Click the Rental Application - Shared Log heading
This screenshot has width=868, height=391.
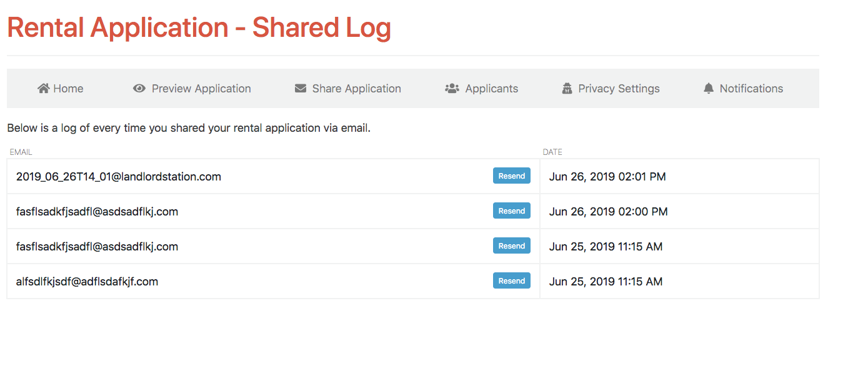(x=199, y=27)
